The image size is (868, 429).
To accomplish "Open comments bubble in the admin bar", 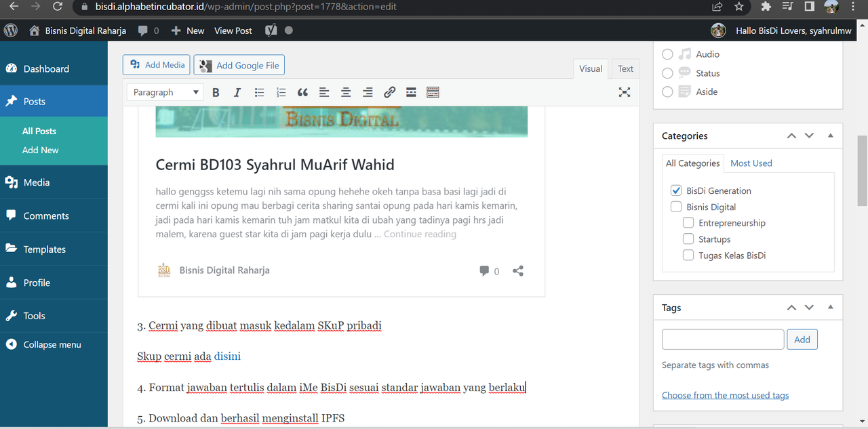I will (x=148, y=30).
